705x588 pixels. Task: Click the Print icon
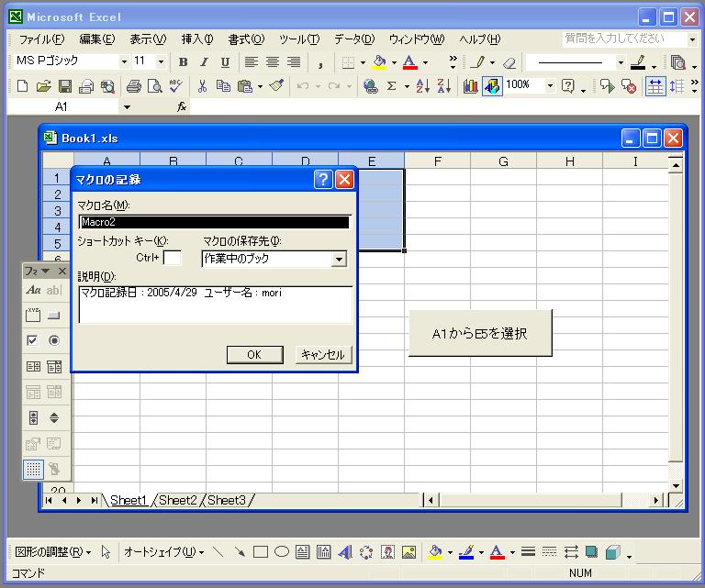click(x=133, y=85)
